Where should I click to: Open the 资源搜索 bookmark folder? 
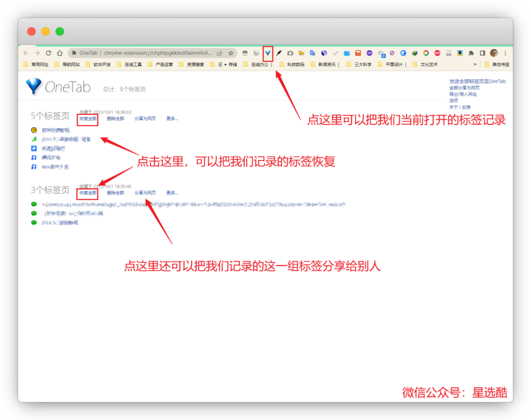pos(192,64)
